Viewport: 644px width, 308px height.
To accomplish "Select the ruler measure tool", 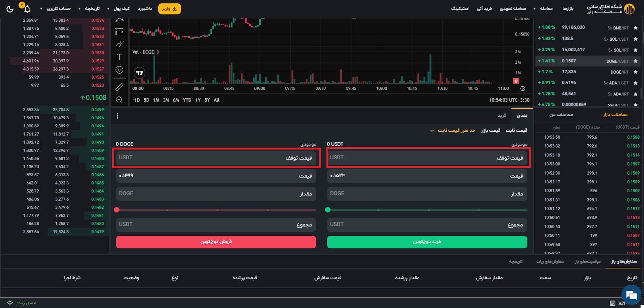I will click(120, 87).
